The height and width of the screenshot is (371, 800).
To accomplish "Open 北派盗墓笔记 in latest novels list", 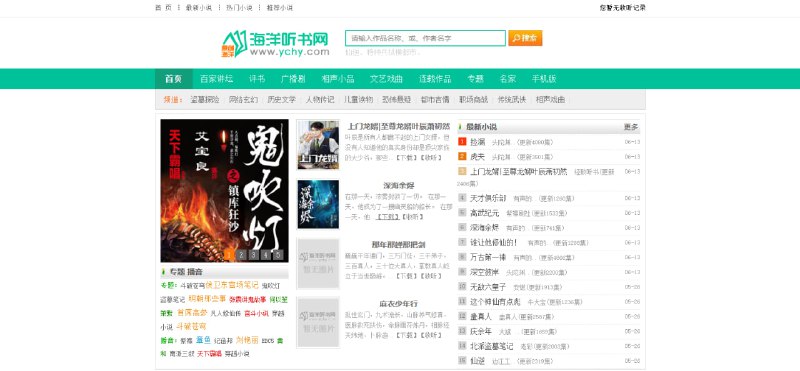I will pos(492,347).
